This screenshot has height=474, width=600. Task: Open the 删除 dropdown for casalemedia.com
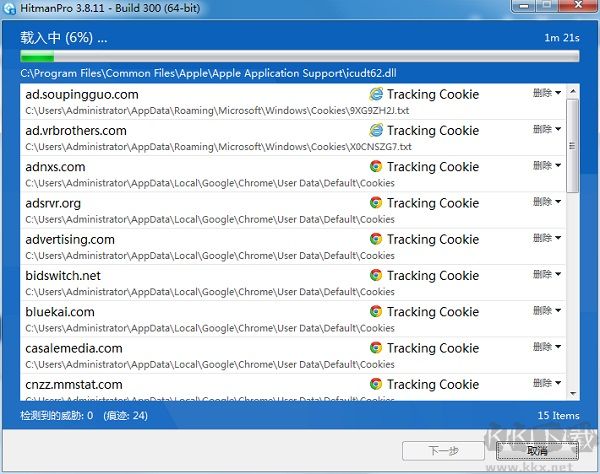coord(547,347)
